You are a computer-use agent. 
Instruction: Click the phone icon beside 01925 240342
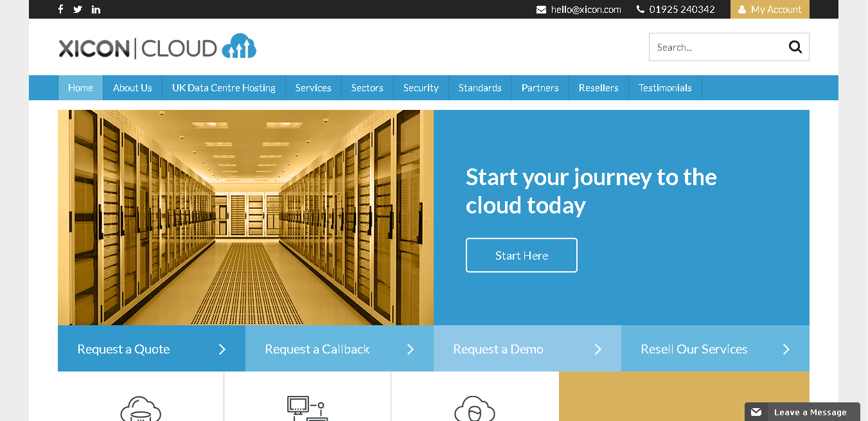(x=641, y=10)
